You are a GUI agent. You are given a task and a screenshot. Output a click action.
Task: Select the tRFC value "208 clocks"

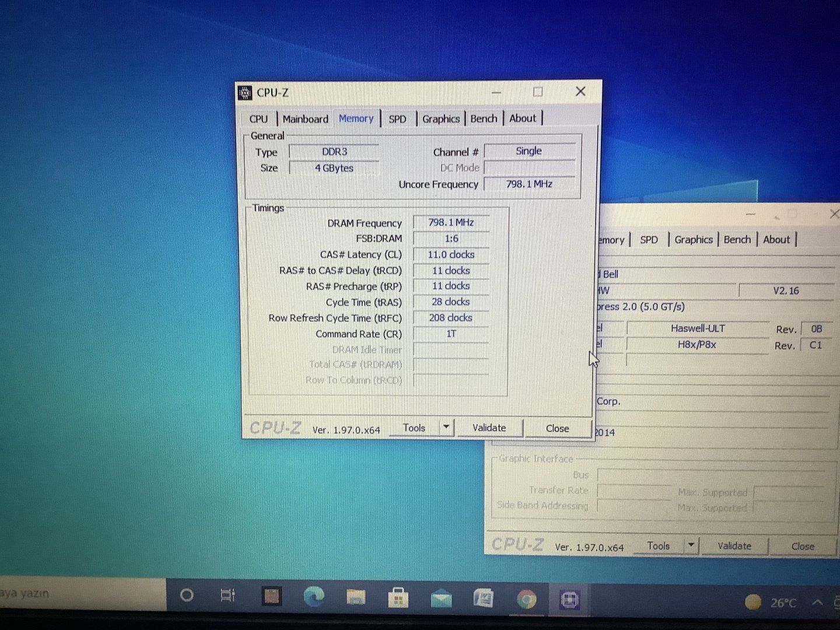451,318
